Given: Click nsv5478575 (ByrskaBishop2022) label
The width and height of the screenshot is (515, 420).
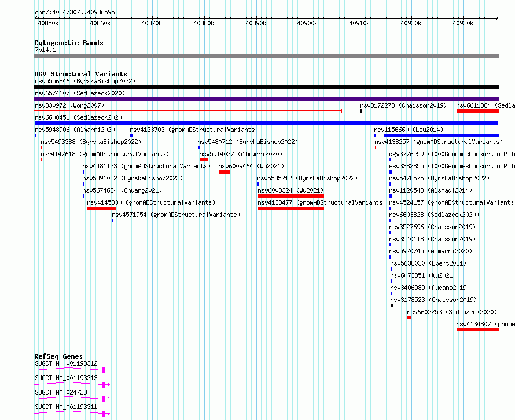Looking at the screenshot, I should click(x=439, y=178).
